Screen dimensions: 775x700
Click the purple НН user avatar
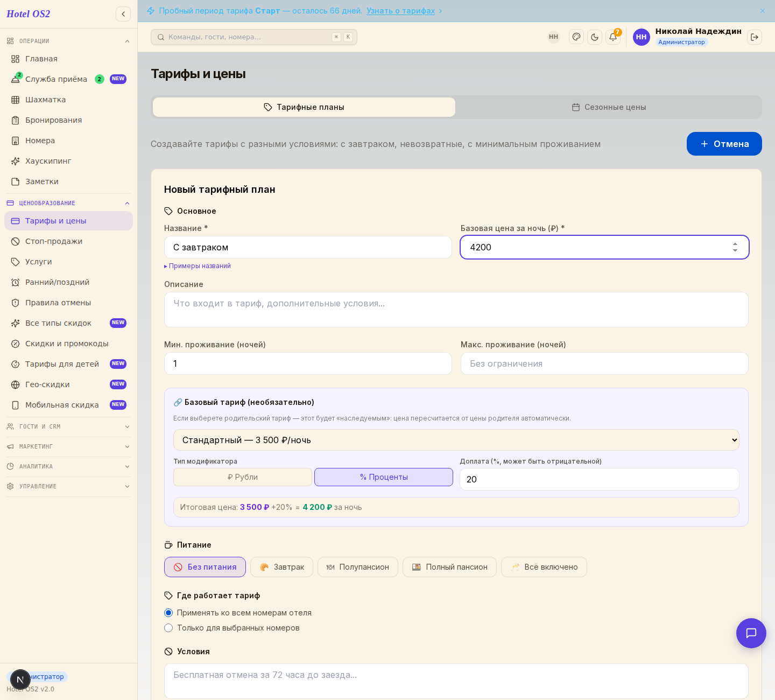641,37
